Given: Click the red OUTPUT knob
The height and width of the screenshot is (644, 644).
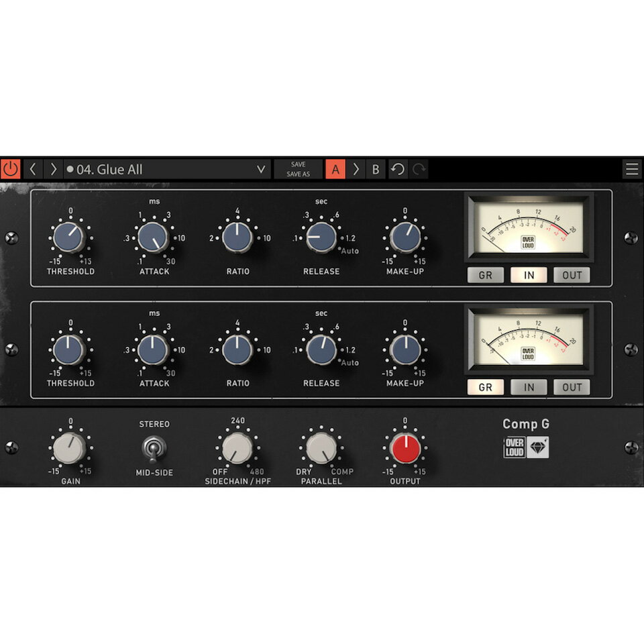Looking at the screenshot, I should click(x=405, y=448).
